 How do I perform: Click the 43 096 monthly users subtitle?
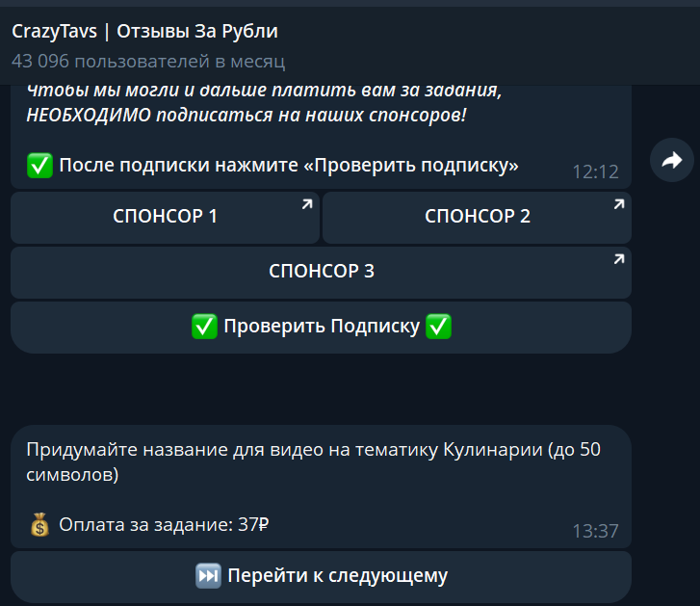[x=148, y=61]
